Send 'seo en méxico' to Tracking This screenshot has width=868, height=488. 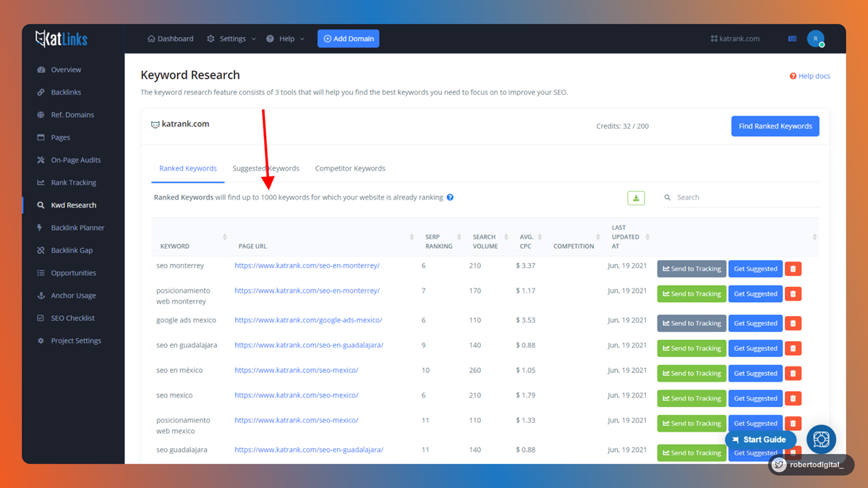click(692, 374)
